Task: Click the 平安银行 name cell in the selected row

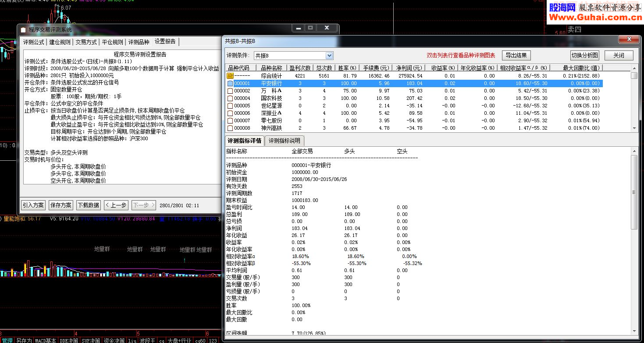Action: [x=271, y=83]
